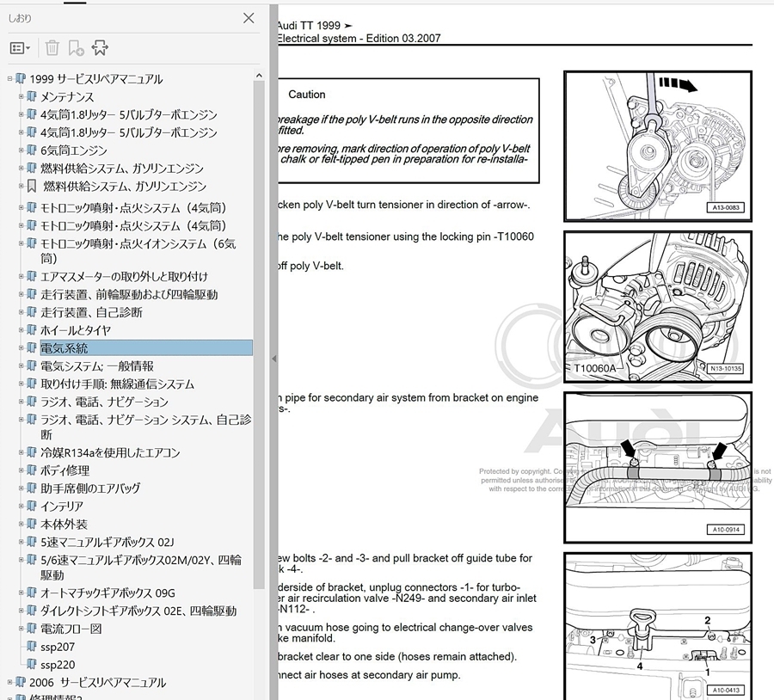
Task: Click bookmark icon beside ssp207
Action: pyautogui.click(x=32, y=646)
